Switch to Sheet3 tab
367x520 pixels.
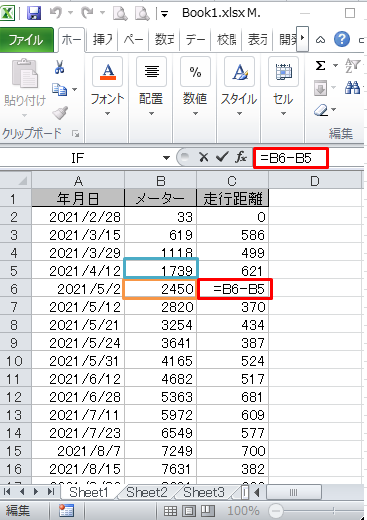click(204, 492)
